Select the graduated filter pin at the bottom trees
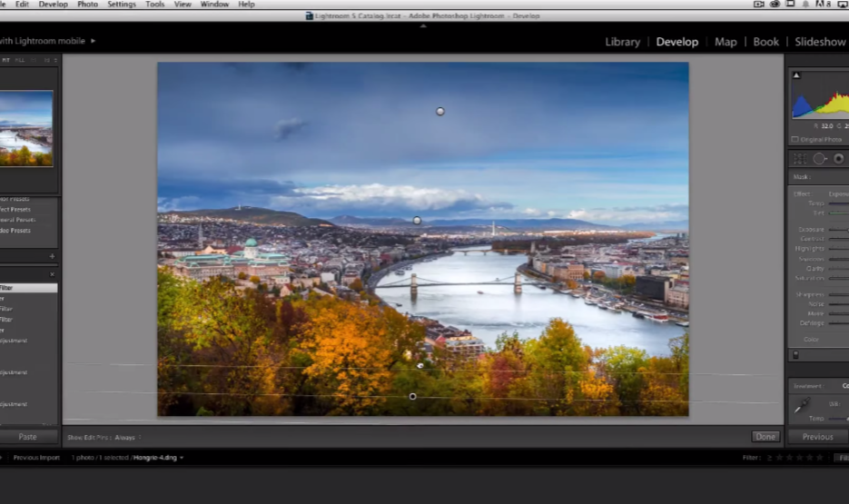Viewport: 849px width, 504px height. click(412, 397)
